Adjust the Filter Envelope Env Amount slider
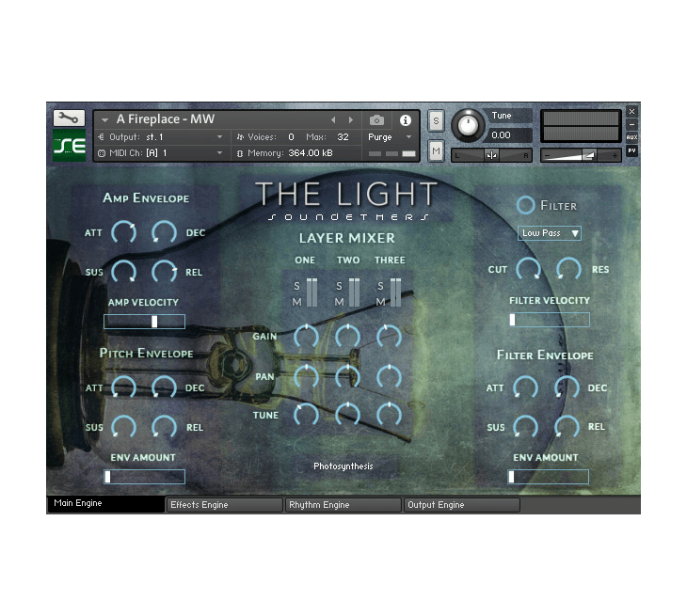The width and height of the screenshot is (687, 616). click(x=549, y=477)
